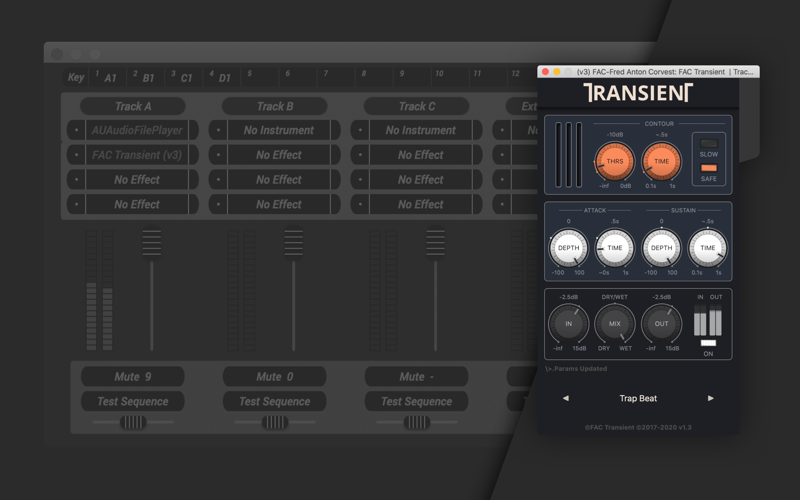800x500 pixels.
Task: Click the Sustain DEPTH knob
Action: (661, 248)
